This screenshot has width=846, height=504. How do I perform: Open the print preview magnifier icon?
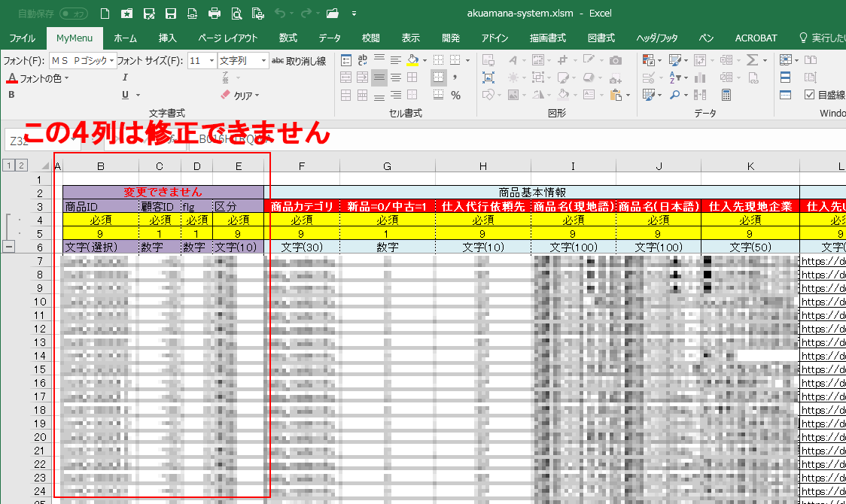coord(236,14)
